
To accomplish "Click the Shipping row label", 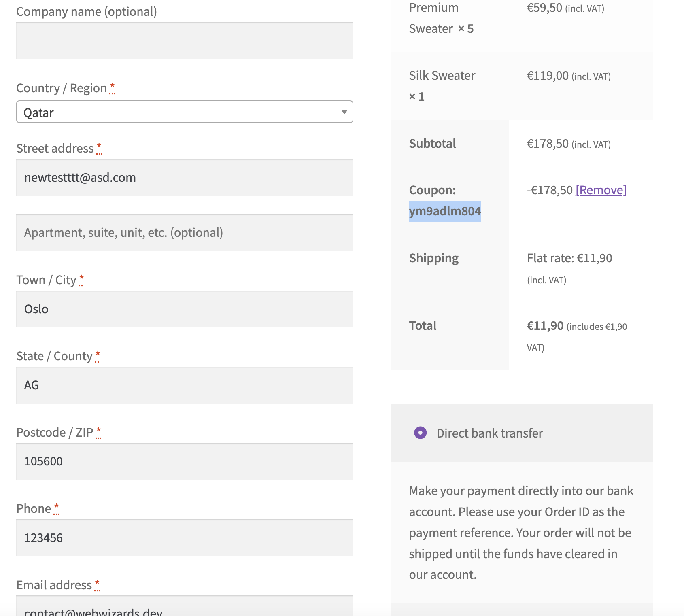I will (x=433, y=258).
